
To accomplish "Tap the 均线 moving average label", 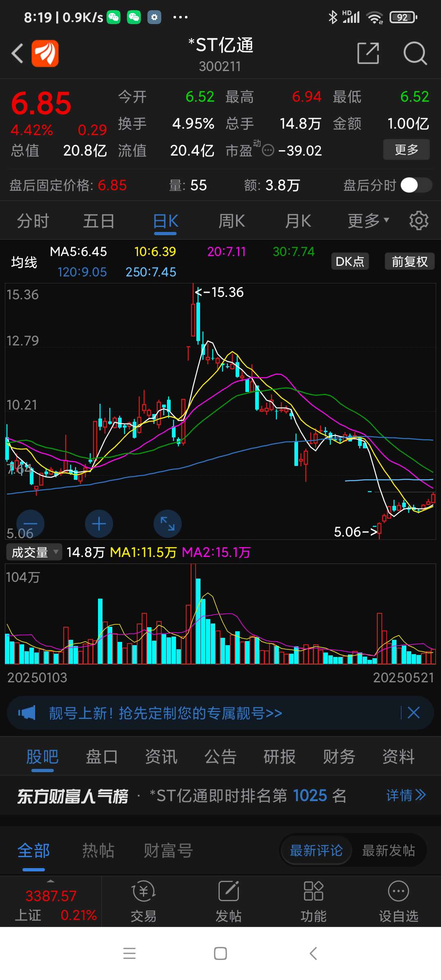I will 24,262.
